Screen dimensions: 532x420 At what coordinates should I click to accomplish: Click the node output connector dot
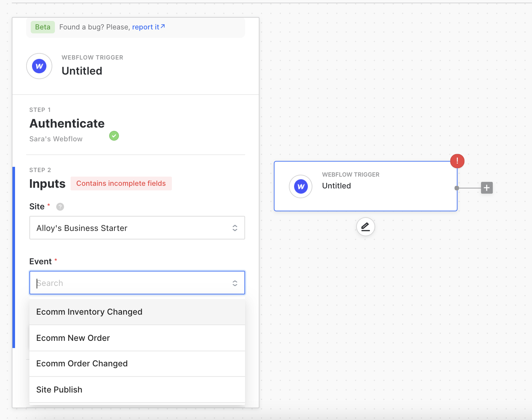(457, 188)
